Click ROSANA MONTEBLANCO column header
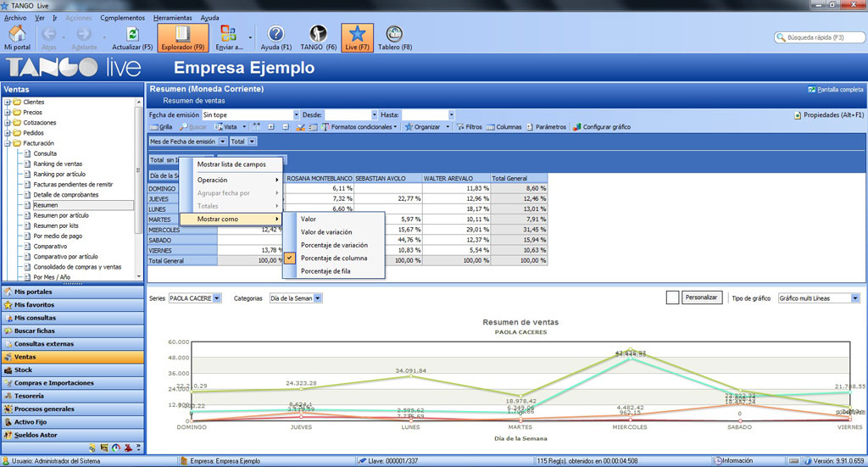Image resolution: width=868 pixels, height=467 pixels. (320, 179)
